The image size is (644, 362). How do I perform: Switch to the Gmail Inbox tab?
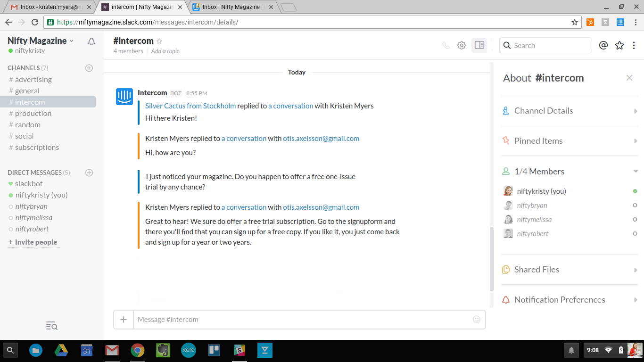51,7
